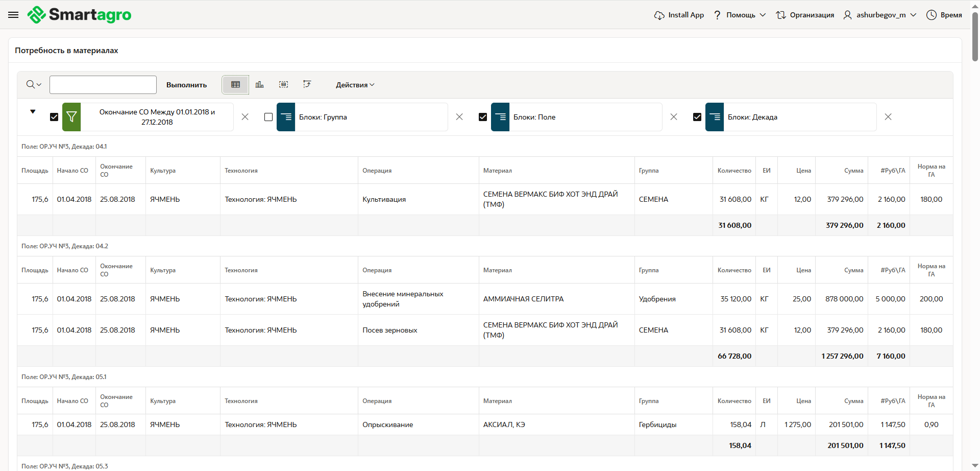Screen dimensions: 980x471
Task: Click the pivot view icon
Action: click(x=307, y=85)
